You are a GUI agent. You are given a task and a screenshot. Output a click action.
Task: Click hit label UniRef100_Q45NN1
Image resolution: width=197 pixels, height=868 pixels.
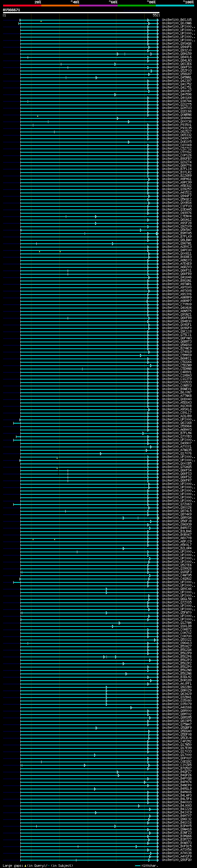pyautogui.click(x=177, y=78)
